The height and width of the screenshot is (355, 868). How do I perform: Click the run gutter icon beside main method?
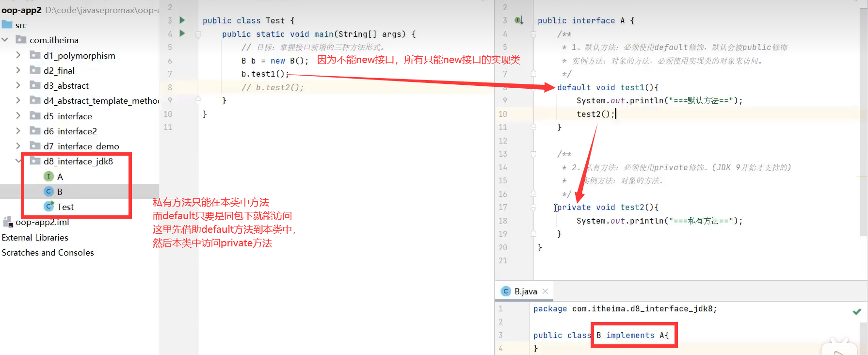click(182, 33)
